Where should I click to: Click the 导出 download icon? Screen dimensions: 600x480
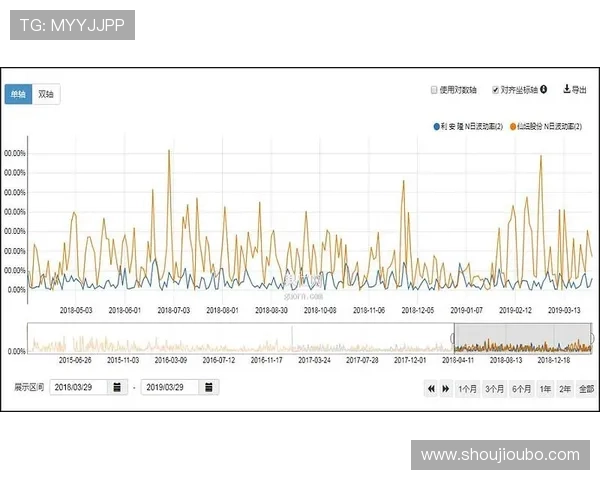point(567,89)
